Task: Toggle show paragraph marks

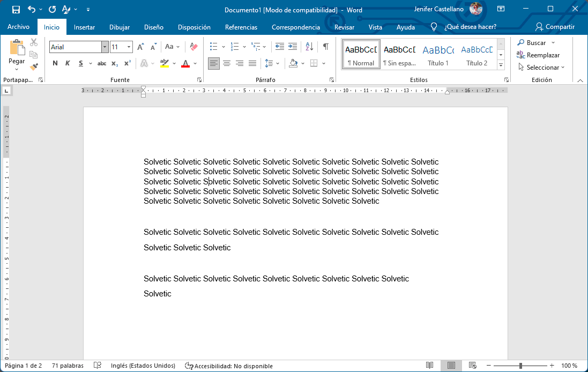Action: 326,47
